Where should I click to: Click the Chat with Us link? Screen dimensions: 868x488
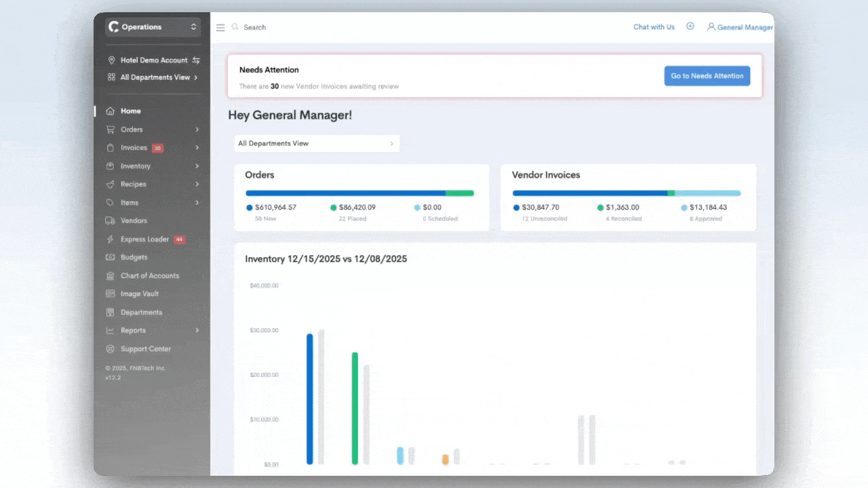(x=654, y=27)
